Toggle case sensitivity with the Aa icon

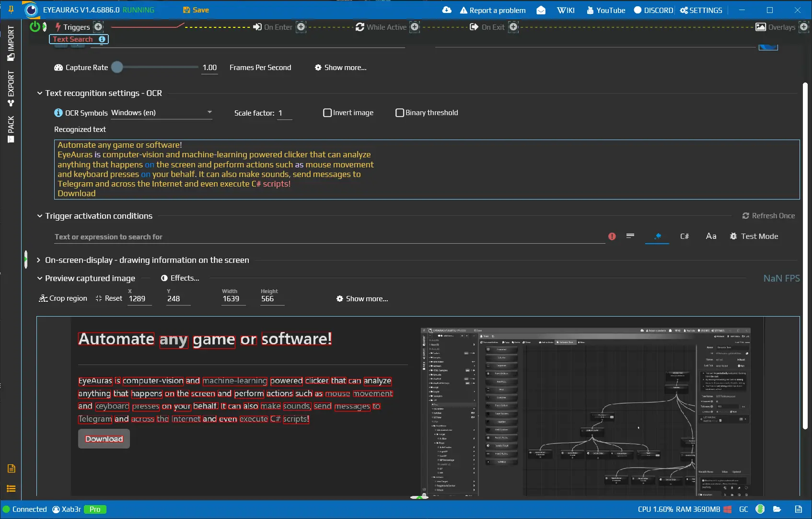[711, 236]
